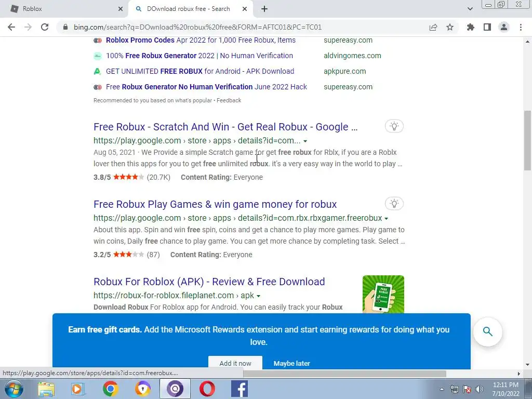The height and width of the screenshot is (399, 532).
Task: Open the Facebook taskbar icon
Action: (240, 389)
